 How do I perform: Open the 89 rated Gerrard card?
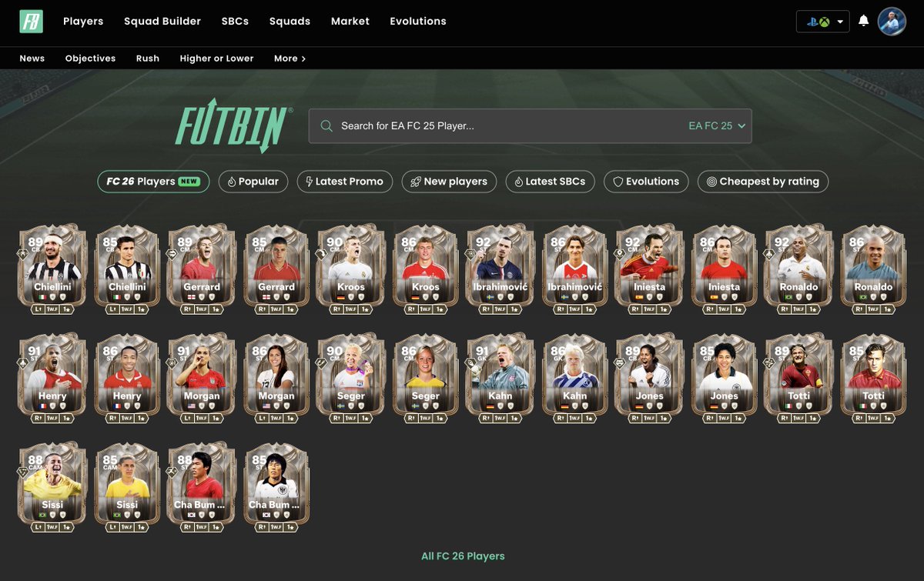tap(202, 269)
